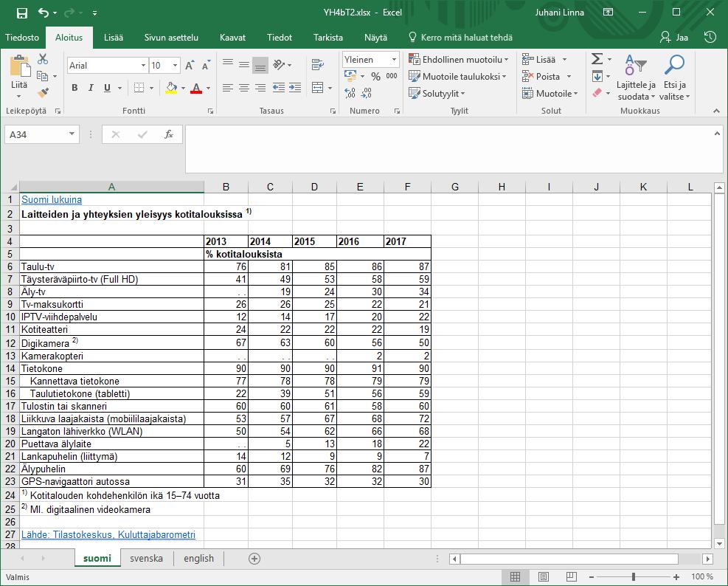
Task: Open the Suomi lukuina link
Action: pyautogui.click(x=52, y=200)
